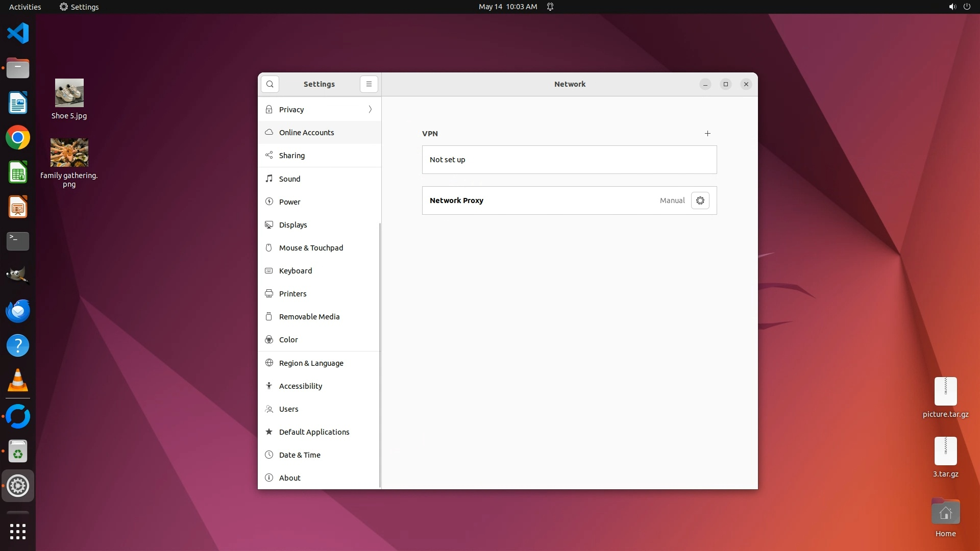
Task: Expand the Privacy submenu chevron
Action: [x=370, y=110]
